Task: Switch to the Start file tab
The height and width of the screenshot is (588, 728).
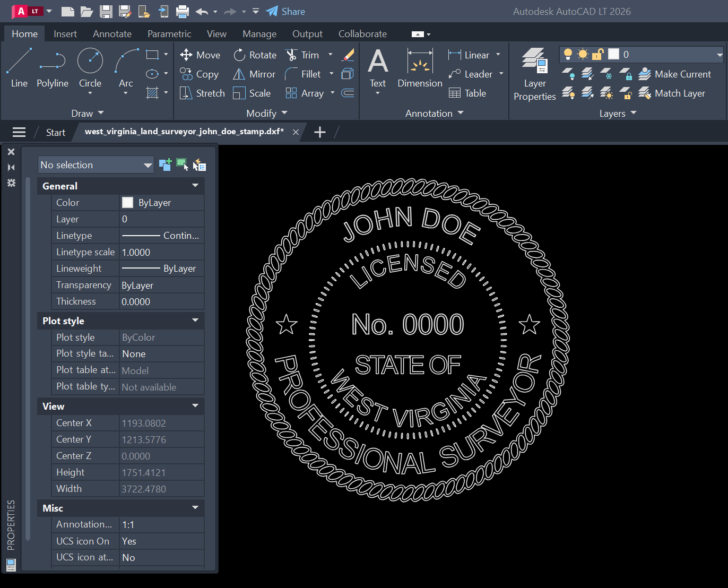Action: tap(55, 132)
